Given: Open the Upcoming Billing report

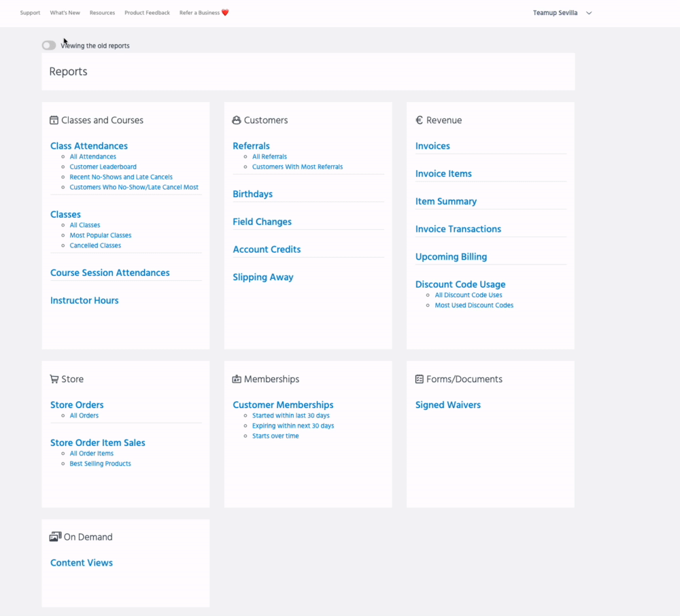Looking at the screenshot, I should click(x=451, y=257).
